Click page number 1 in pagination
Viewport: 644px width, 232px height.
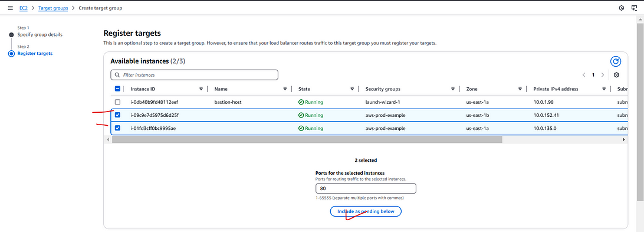(593, 75)
